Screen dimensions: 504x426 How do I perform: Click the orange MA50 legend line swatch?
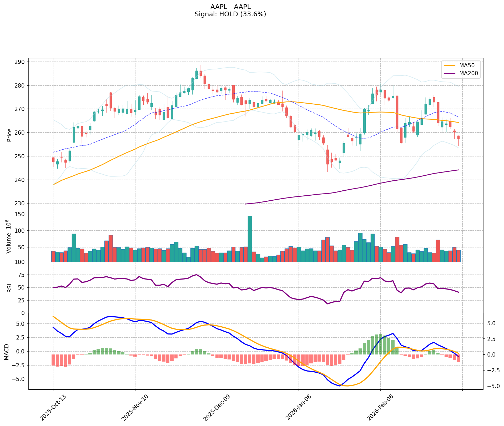450,65
